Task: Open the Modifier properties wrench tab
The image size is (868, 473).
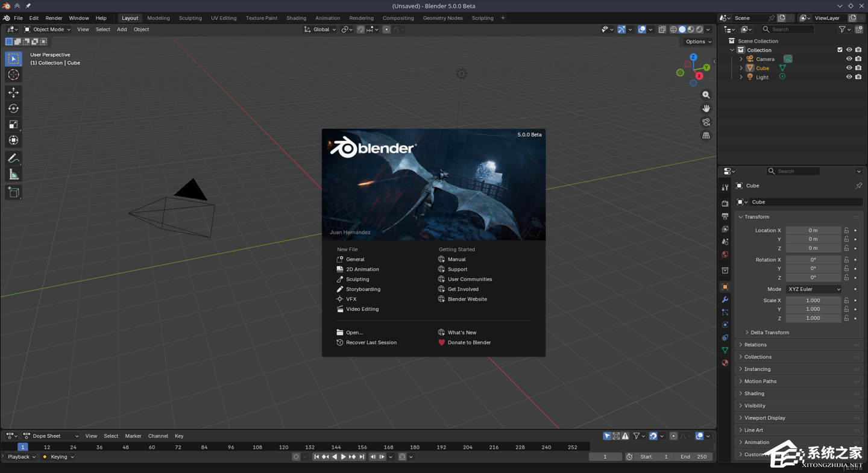Action: pyautogui.click(x=725, y=299)
